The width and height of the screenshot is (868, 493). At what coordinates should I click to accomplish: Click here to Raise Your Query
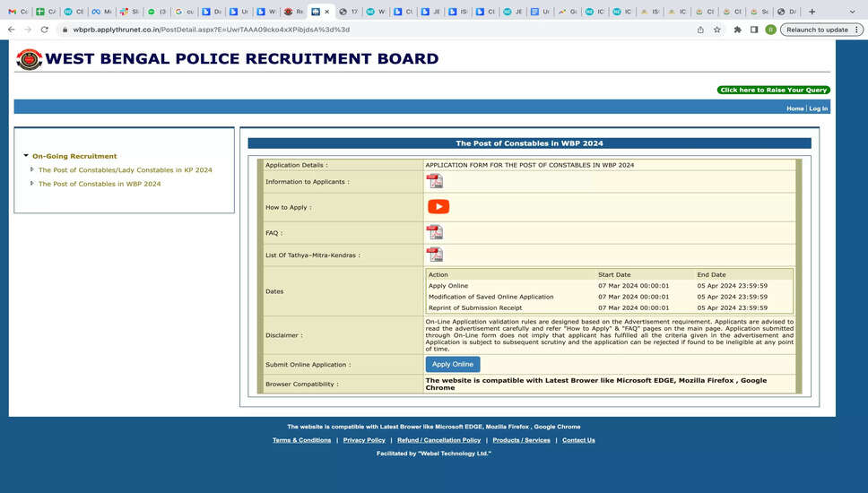pyautogui.click(x=773, y=90)
